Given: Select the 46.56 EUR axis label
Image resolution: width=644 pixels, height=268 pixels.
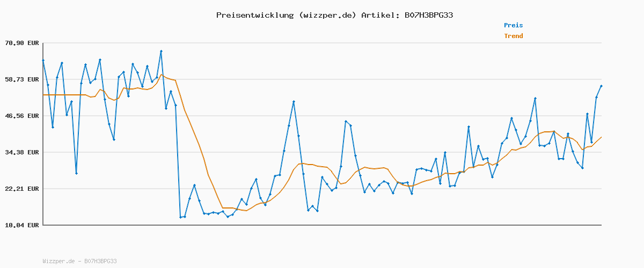Looking at the screenshot, I should [x=22, y=116].
